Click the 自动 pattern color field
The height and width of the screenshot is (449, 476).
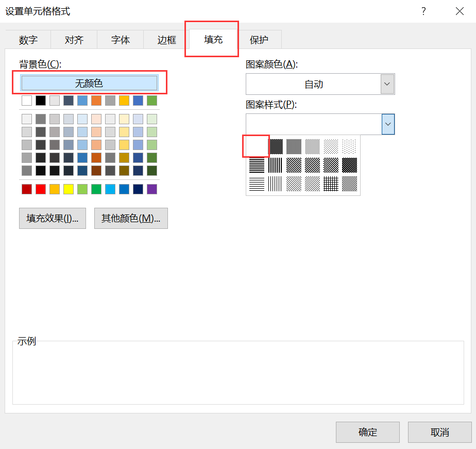pos(313,84)
